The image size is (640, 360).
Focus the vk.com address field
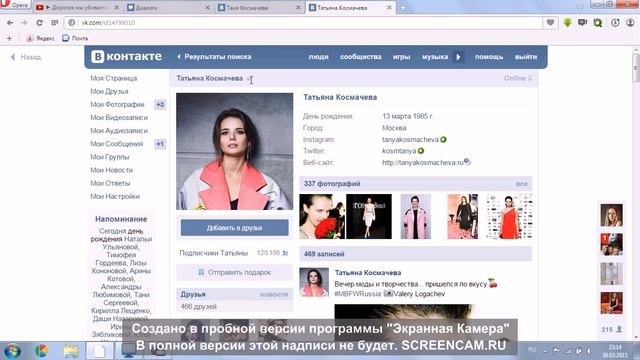pos(304,23)
